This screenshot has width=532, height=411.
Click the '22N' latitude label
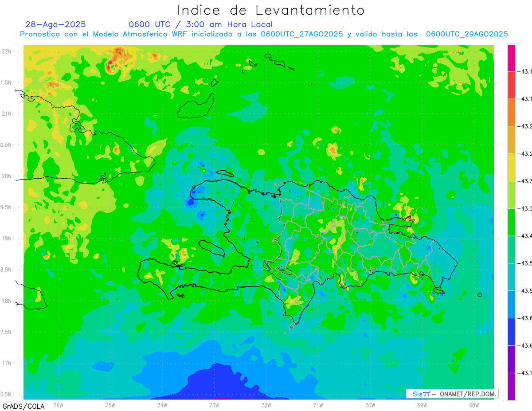pos(7,51)
